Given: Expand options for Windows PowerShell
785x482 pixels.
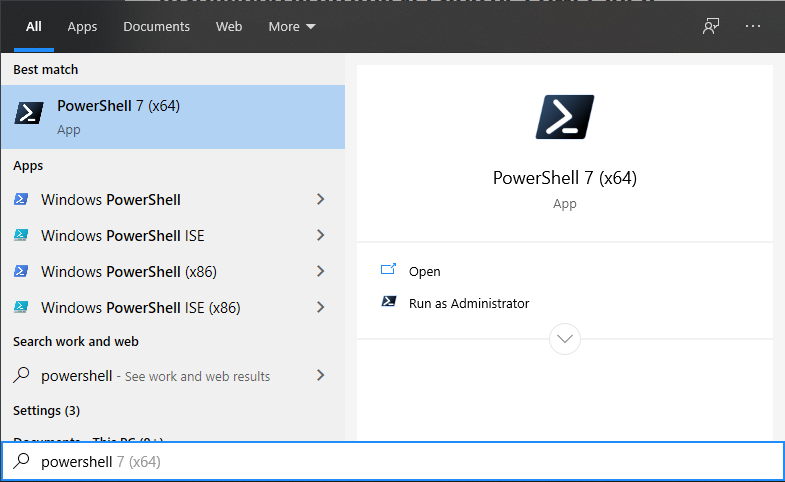Looking at the screenshot, I should (320, 199).
